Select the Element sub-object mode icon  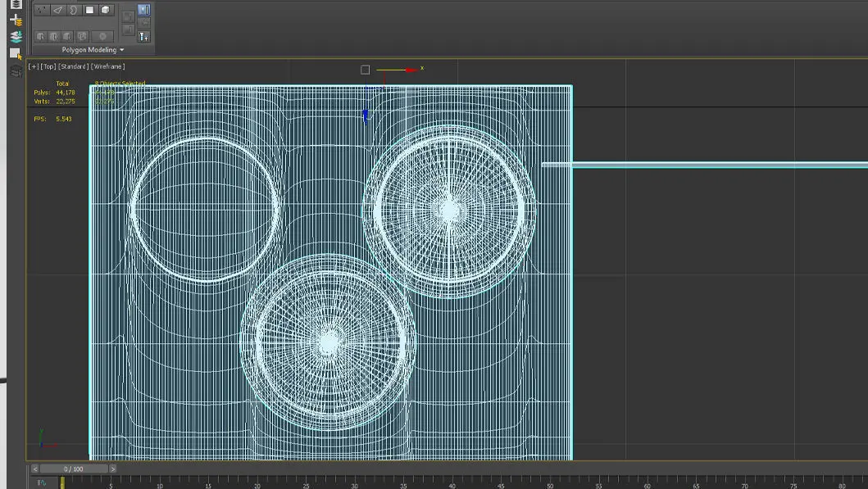[x=106, y=11]
